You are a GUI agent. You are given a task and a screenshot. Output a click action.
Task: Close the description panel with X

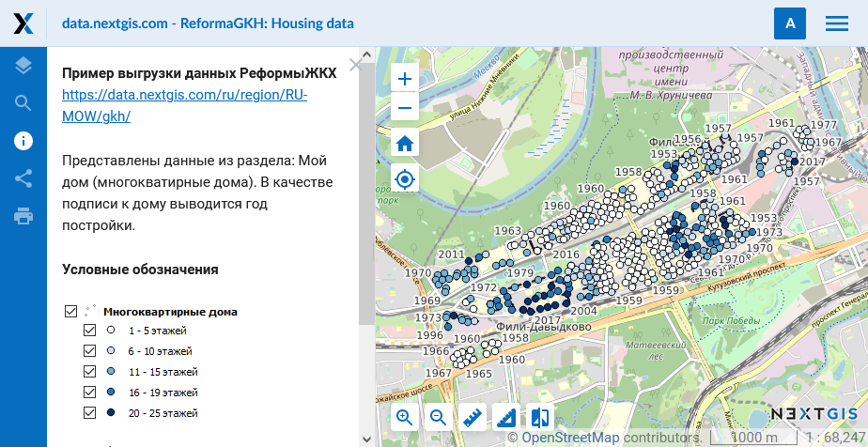[x=355, y=65]
